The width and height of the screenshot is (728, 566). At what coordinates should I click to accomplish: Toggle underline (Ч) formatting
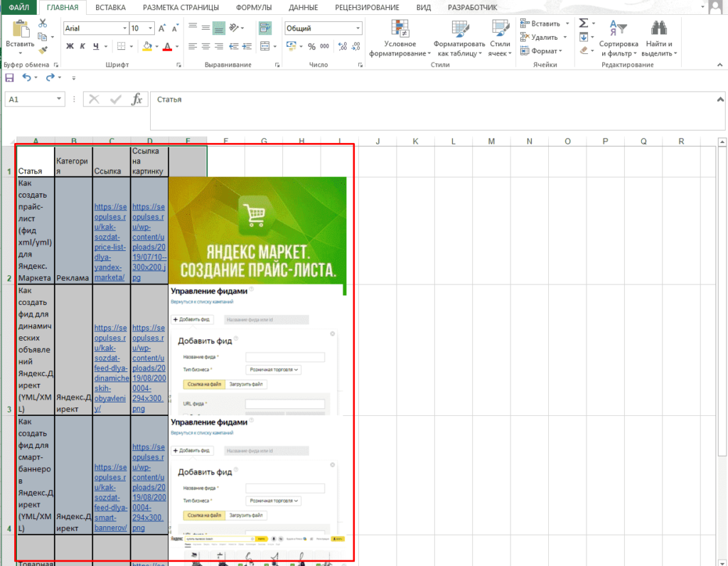pyautogui.click(x=96, y=46)
